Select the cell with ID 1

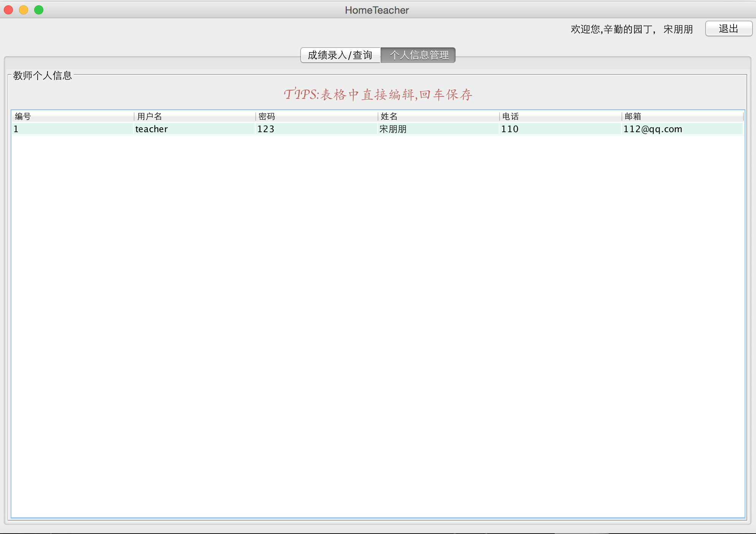(73, 129)
